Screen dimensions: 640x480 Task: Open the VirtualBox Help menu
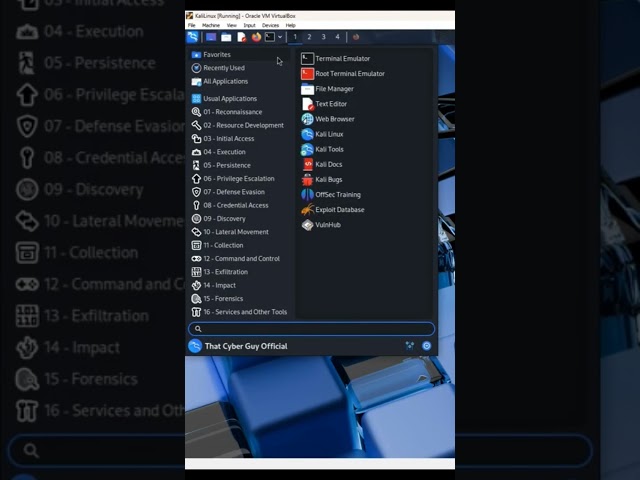291,25
